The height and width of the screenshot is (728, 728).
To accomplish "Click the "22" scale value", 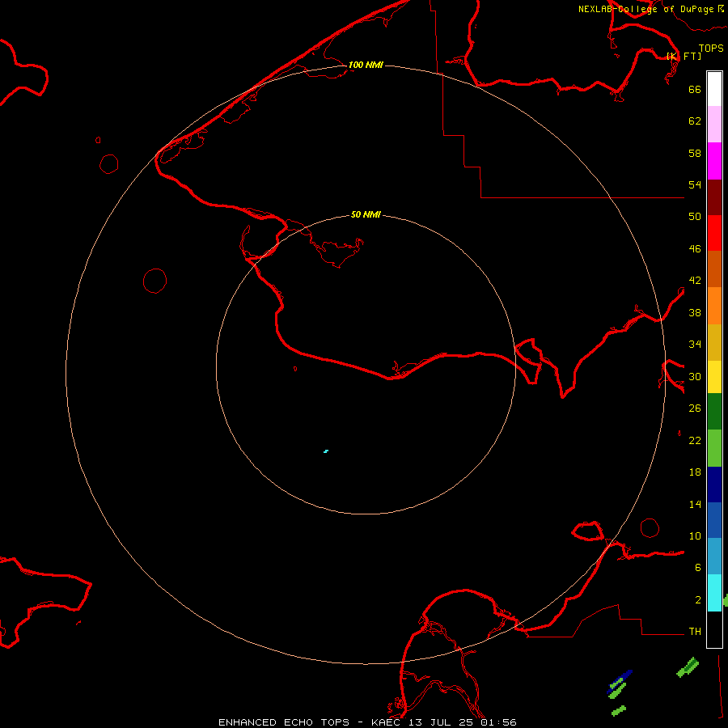I will [x=695, y=440].
